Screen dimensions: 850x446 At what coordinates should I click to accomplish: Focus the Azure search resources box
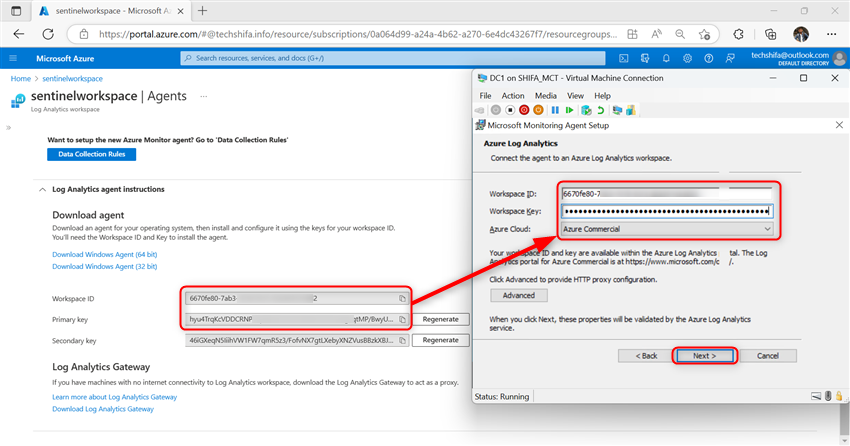pyautogui.click(x=392, y=58)
